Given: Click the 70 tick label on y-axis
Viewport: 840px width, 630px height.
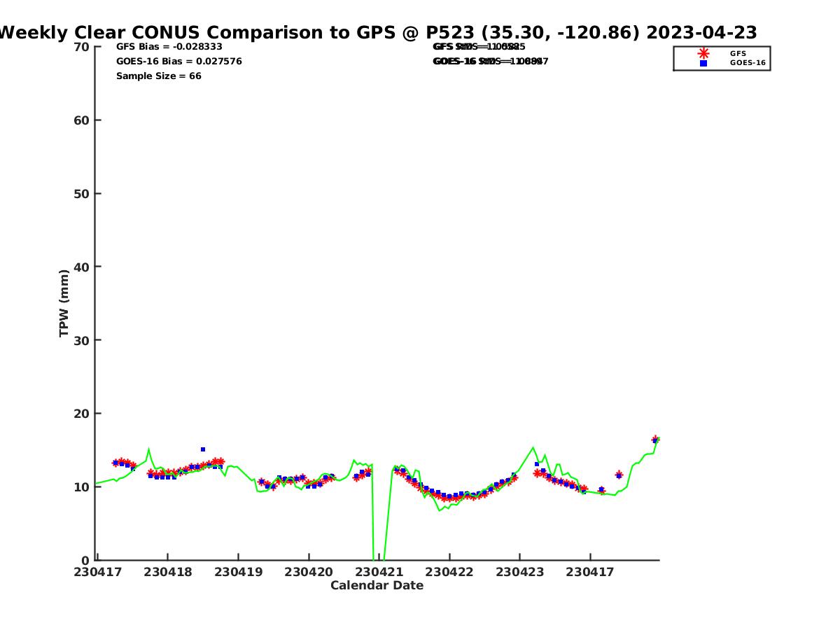Looking at the screenshot, I should (82, 47).
